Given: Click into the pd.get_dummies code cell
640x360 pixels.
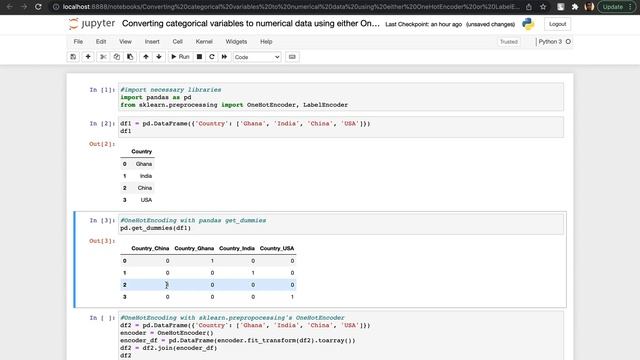Looking at the screenshot, I should [341, 224].
